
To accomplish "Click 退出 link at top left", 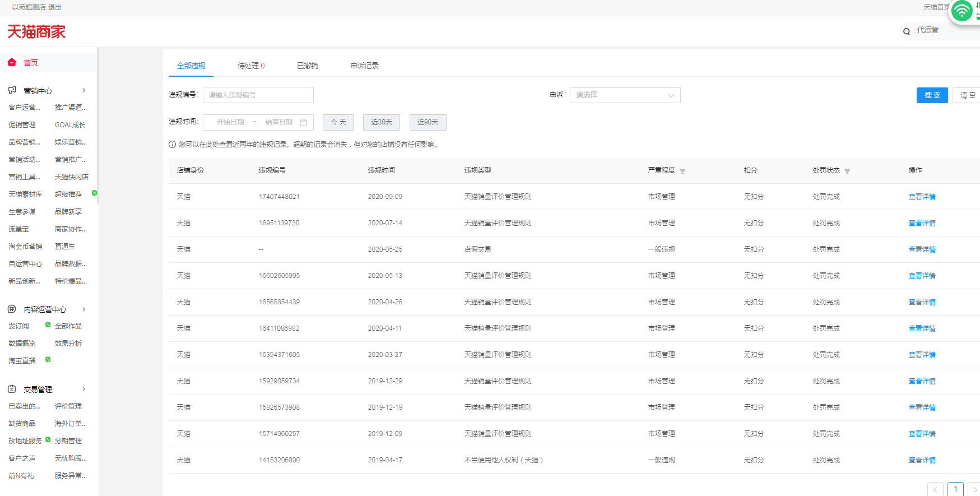I will [55, 7].
